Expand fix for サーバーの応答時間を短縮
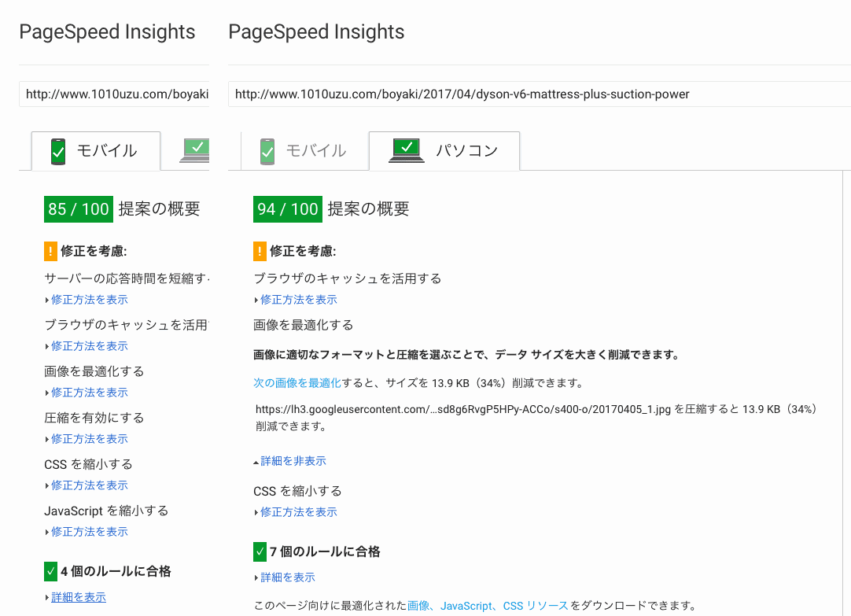The width and height of the screenshot is (851, 616). [x=90, y=300]
